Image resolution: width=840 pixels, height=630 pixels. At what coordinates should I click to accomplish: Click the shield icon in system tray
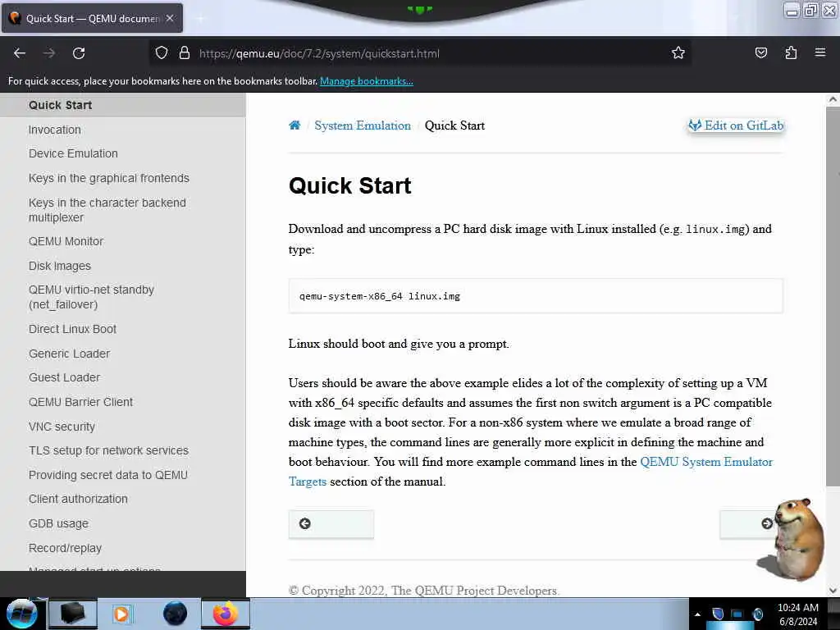tap(718, 614)
